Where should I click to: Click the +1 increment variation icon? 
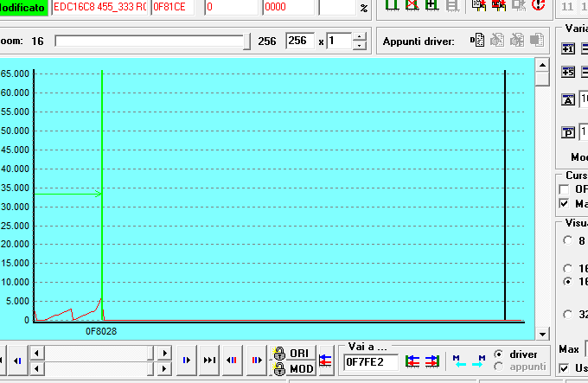click(569, 49)
